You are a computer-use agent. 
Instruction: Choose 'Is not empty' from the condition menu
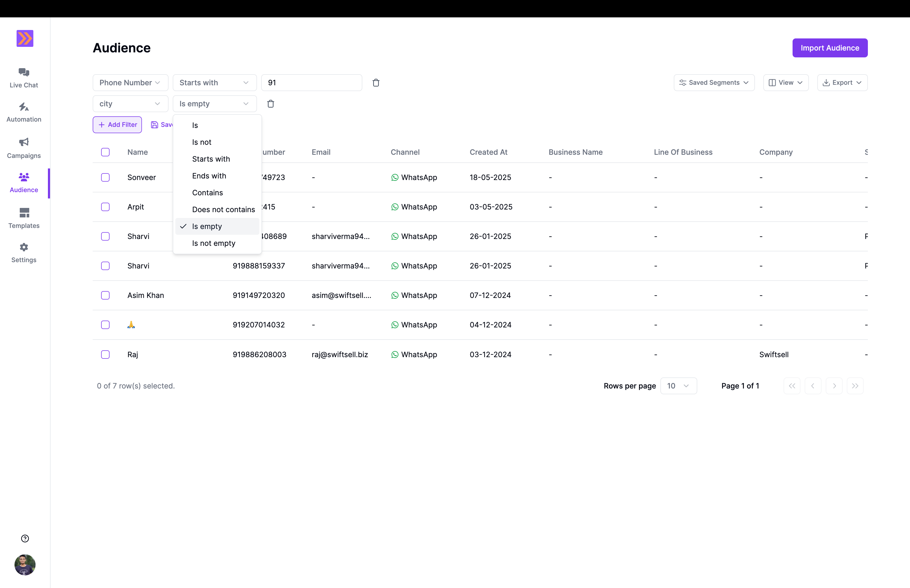click(x=214, y=243)
